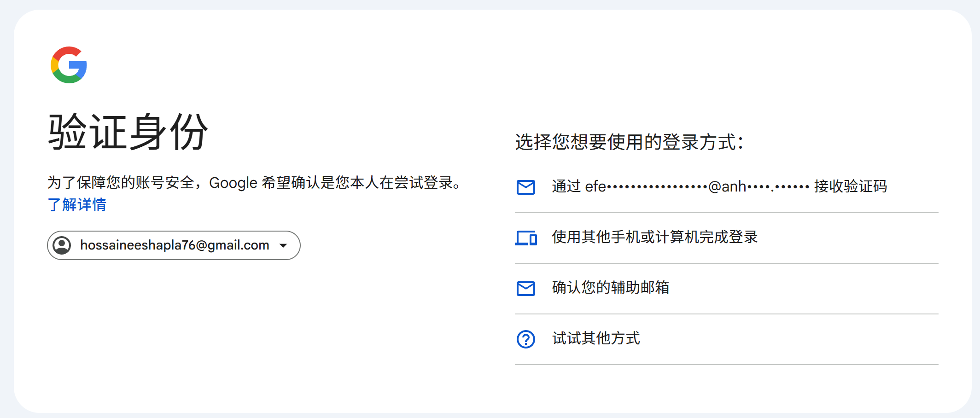Select 使用其他手机或计算机完成登录 option
Image resolution: width=980 pixels, height=418 pixels.
click(x=654, y=237)
